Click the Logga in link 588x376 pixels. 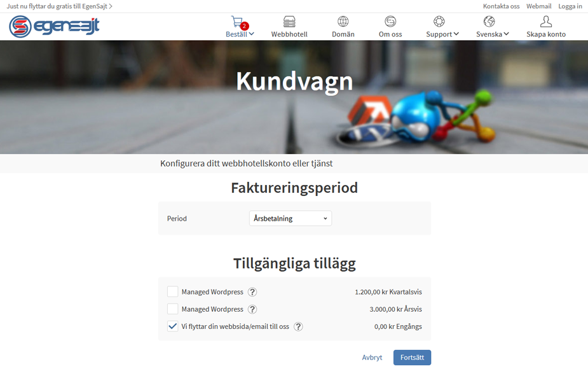(x=570, y=6)
